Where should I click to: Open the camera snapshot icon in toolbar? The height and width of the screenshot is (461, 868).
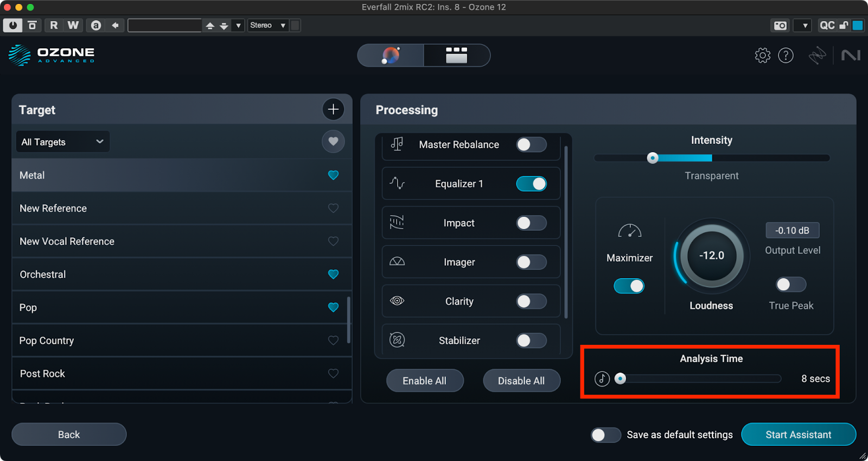click(780, 26)
